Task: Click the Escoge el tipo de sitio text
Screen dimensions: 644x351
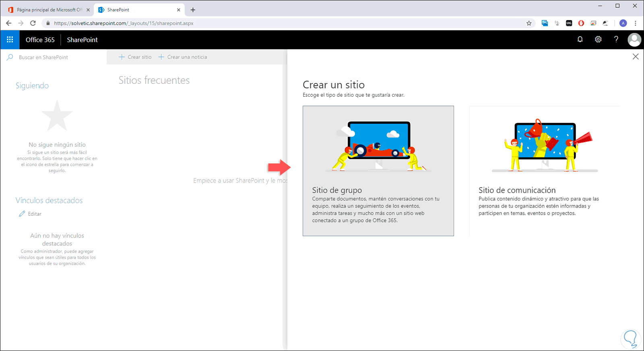Action: coord(353,95)
